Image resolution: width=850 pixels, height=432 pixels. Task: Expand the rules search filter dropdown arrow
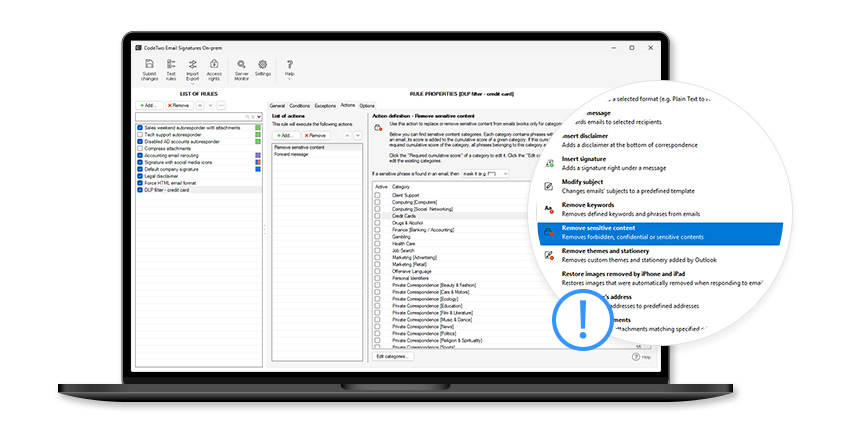259,117
